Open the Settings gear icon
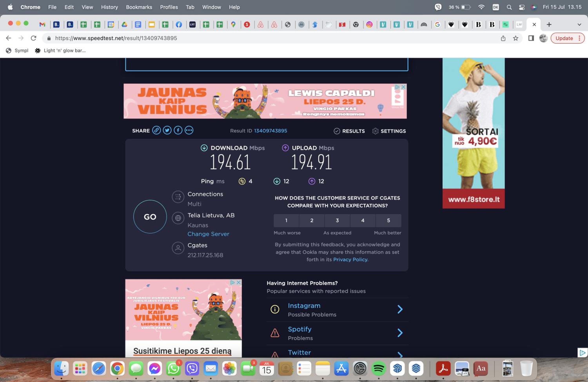This screenshot has width=588, height=382. (x=375, y=131)
